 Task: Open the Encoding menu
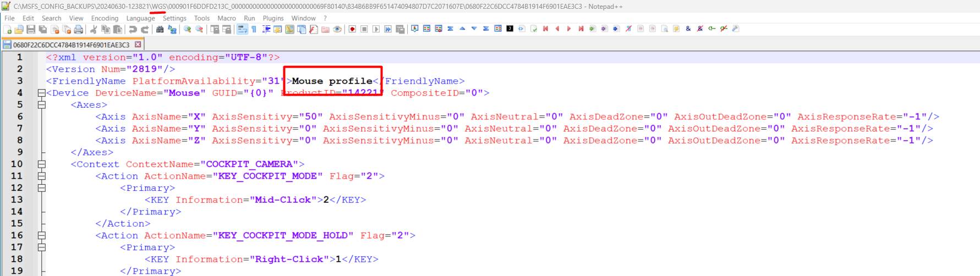[x=105, y=18]
